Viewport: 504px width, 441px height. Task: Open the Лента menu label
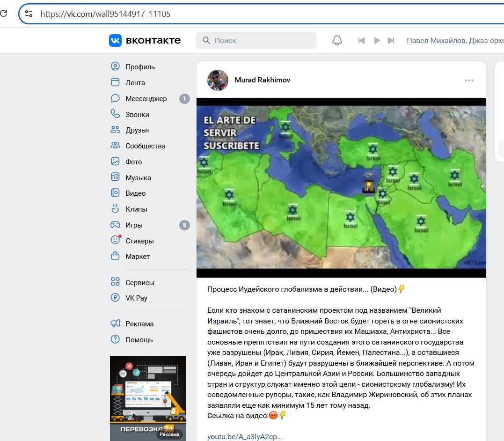point(135,83)
